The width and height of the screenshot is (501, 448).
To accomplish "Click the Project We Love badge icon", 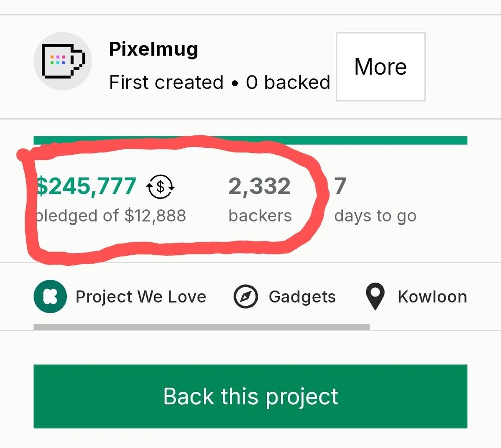I will 50,296.
